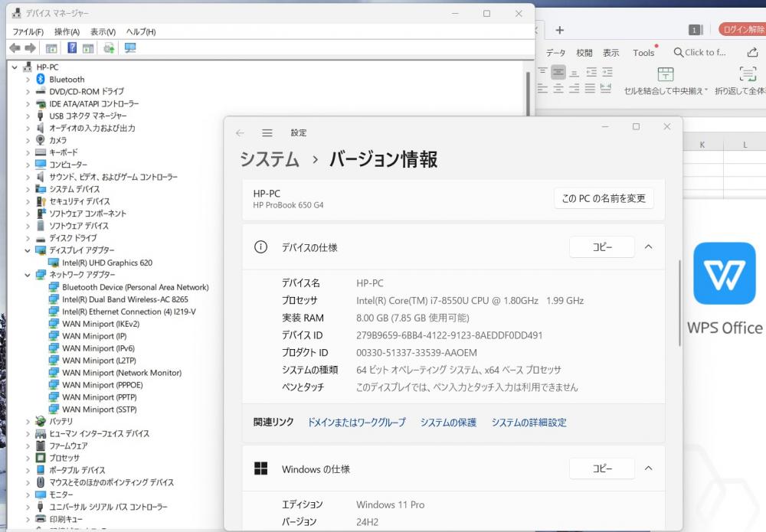This screenshot has width=766, height=532.
Task: Open the Tools tab in WPS
Action: coord(643,53)
